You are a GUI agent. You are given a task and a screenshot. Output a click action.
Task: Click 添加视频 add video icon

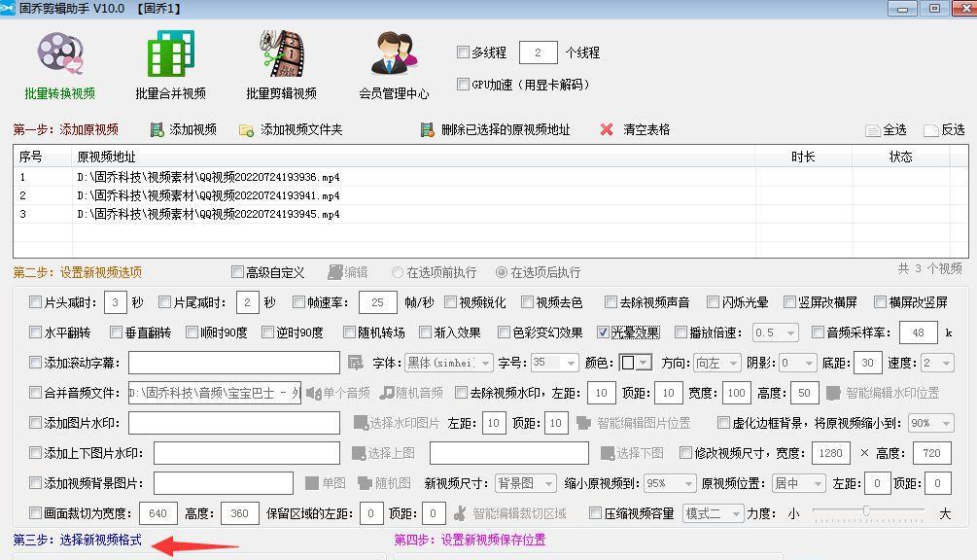click(157, 129)
